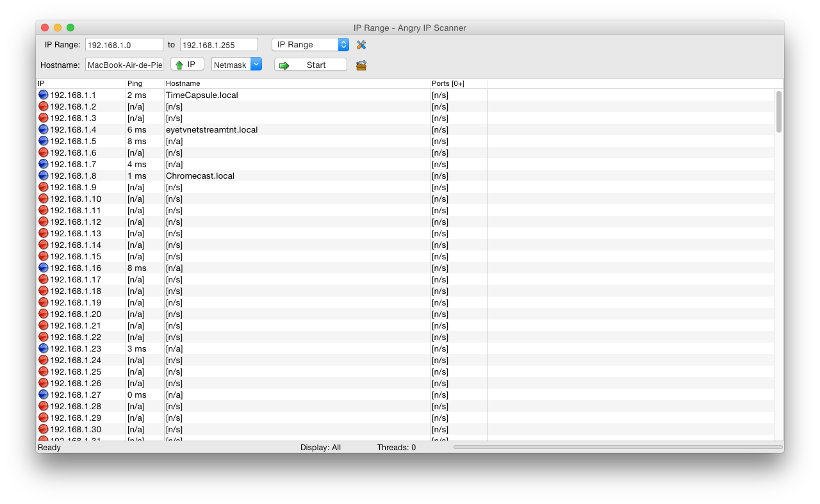Click blue alive icon for 192.168.1.8
This screenshot has width=820, height=504.
(44, 175)
